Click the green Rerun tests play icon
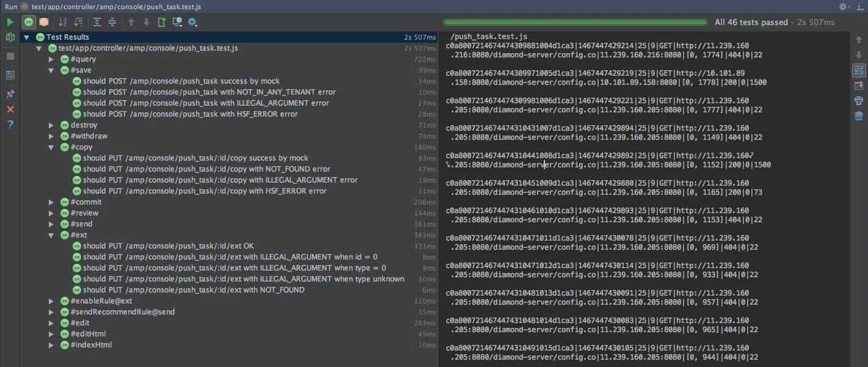This screenshot has height=367, width=868. [10, 22]
